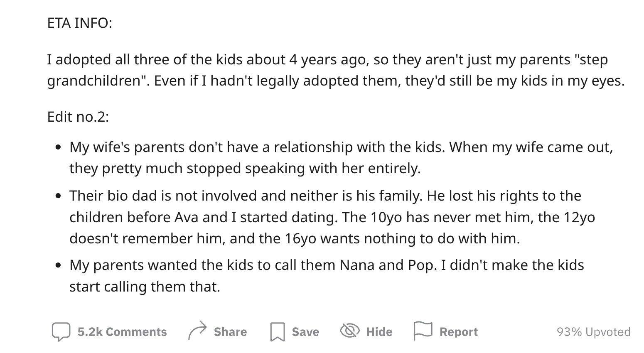
Task: Choose the Hide text label
Action: (x=379, y=332)
